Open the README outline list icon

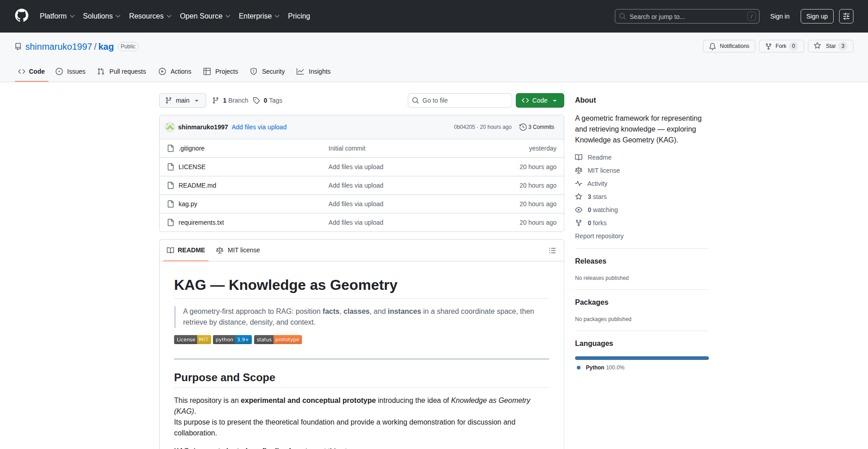pyautogui.click(x=552, y=250)
